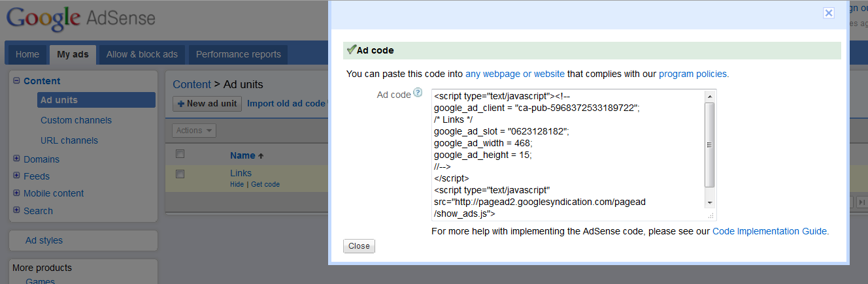This screenshot has width=868, height=284.
Task: Open the Code Implementation Guide link
Action: (x=770, y=231)
